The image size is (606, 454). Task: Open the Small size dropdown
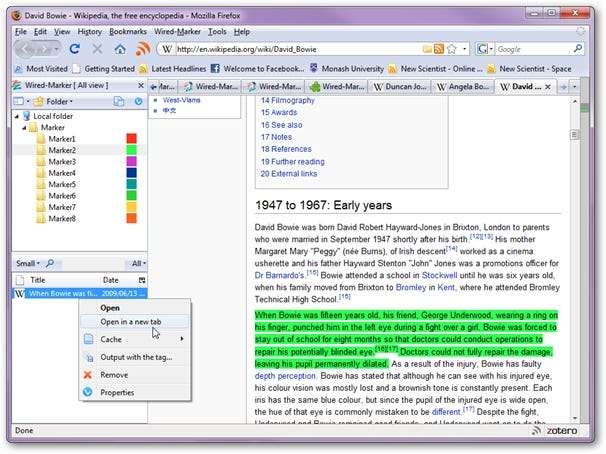27,263
